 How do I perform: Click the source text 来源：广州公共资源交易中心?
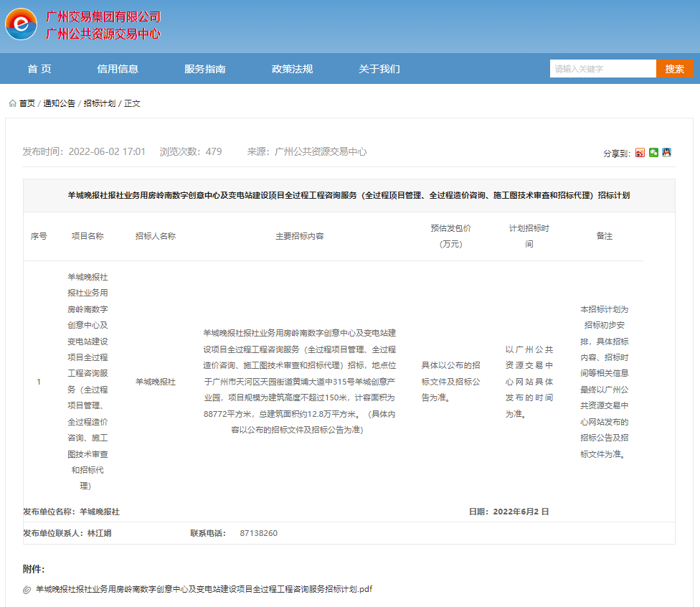[307, 151]
